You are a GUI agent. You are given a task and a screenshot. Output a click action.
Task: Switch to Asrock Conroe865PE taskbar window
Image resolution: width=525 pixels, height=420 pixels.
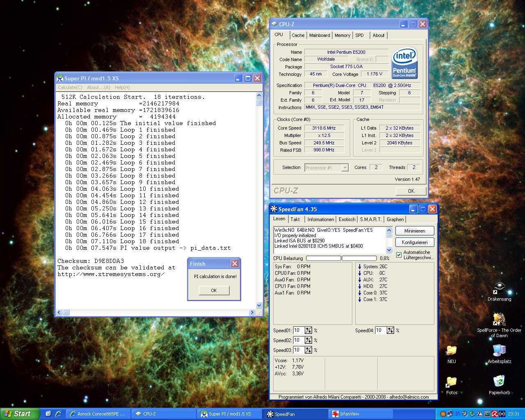98,414
